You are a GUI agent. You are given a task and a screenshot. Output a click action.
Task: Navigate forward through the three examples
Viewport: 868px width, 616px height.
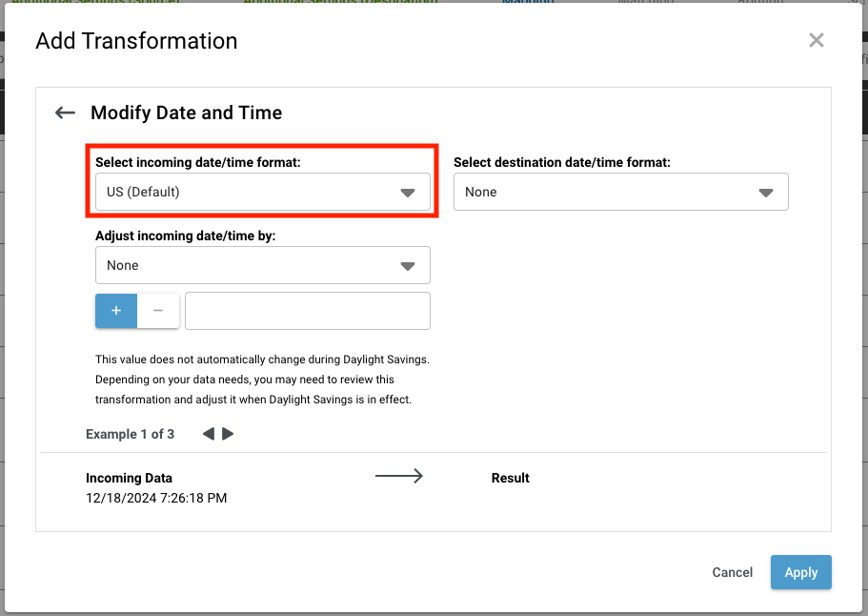point(226,433)
